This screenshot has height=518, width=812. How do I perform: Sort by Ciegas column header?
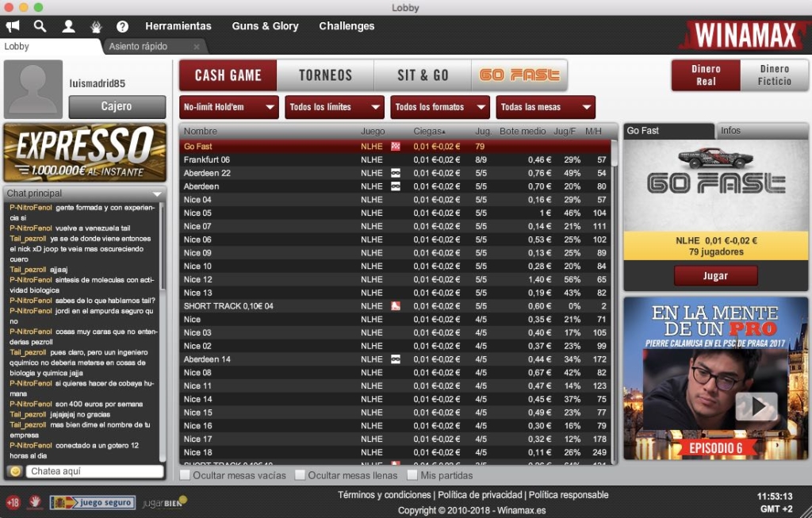[429, 131]
